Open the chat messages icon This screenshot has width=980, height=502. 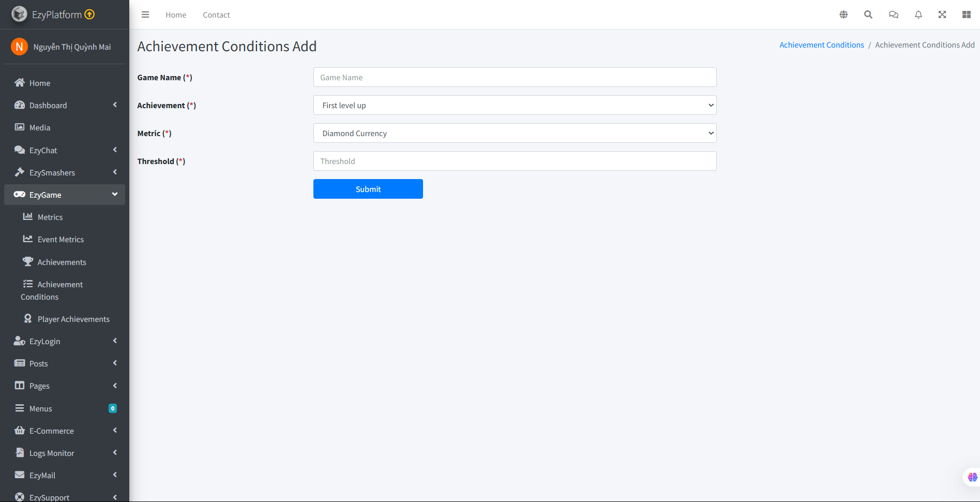click(893, 14)
